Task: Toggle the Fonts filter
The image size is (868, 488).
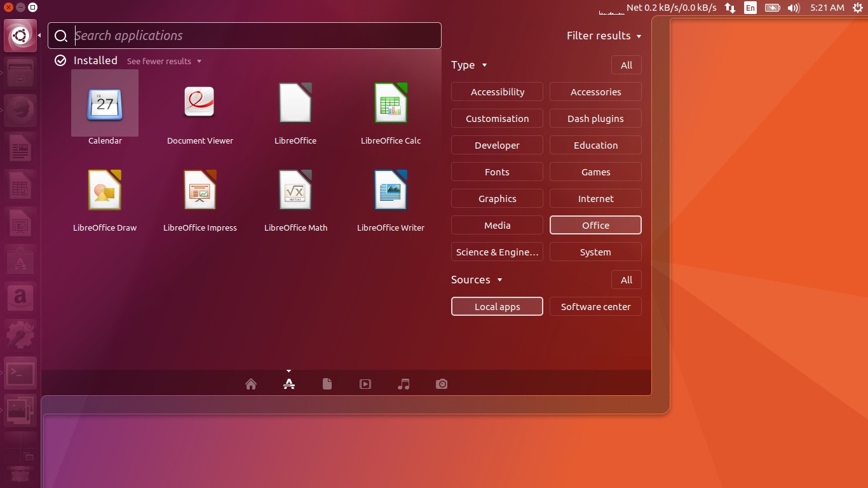Action: pyautogui.click(x=497, y=172)
